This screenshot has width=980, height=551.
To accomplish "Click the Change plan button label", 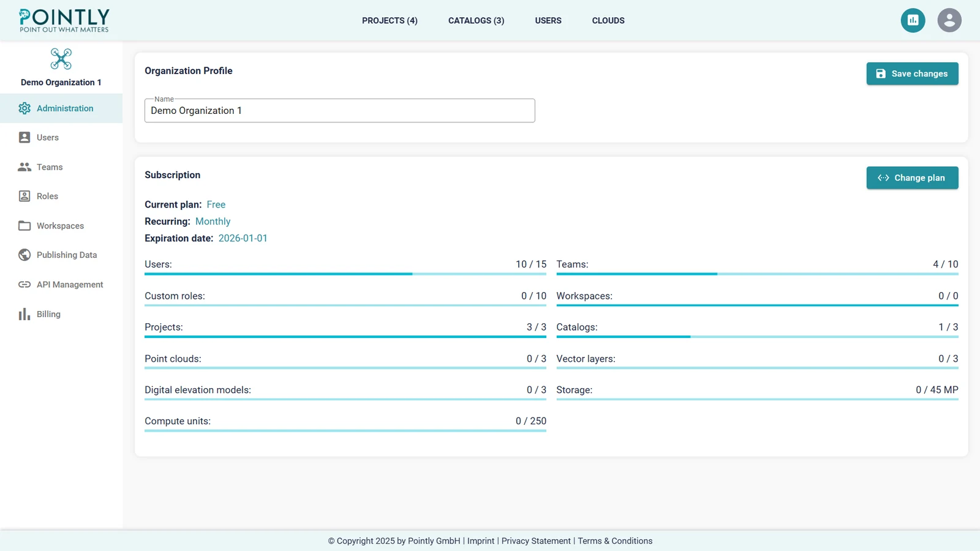I will [x=919, y=178].
